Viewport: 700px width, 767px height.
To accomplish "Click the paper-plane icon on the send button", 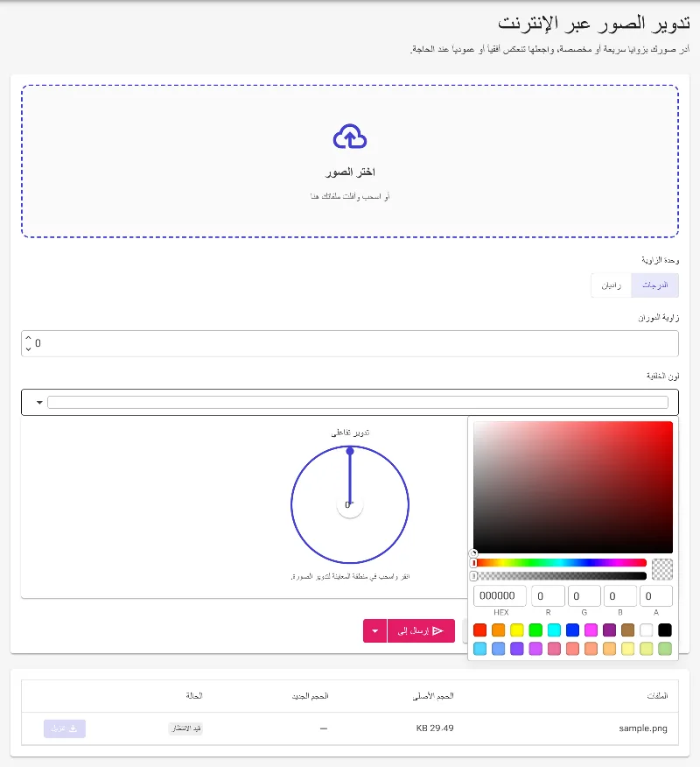I will (438, 631).
